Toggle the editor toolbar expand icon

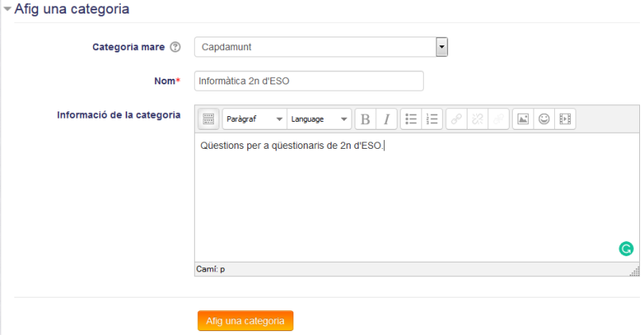[208, 119]
